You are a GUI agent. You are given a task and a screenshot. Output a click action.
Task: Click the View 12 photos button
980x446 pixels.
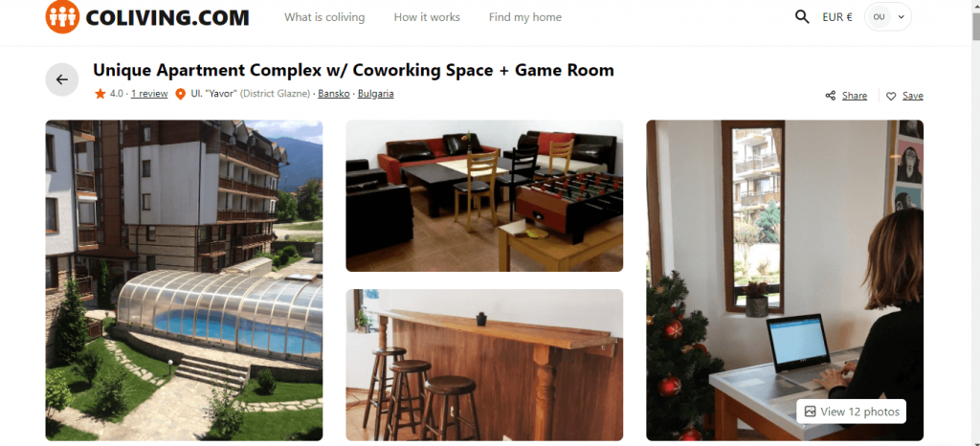point(851,411)
